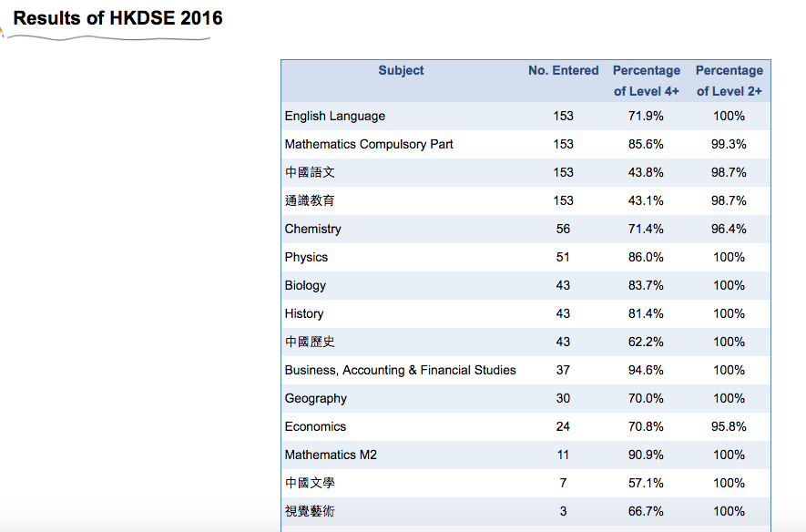This screenshot has height=532, width=806.
Task: Click the 24 entered count for Economics
Action: (x=563, y=426)
